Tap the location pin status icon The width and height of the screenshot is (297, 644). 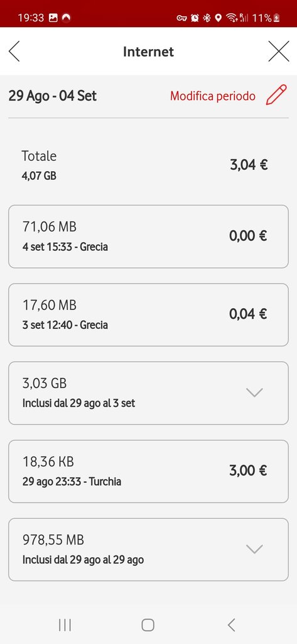pyautogui.click(x=219, y=18)
